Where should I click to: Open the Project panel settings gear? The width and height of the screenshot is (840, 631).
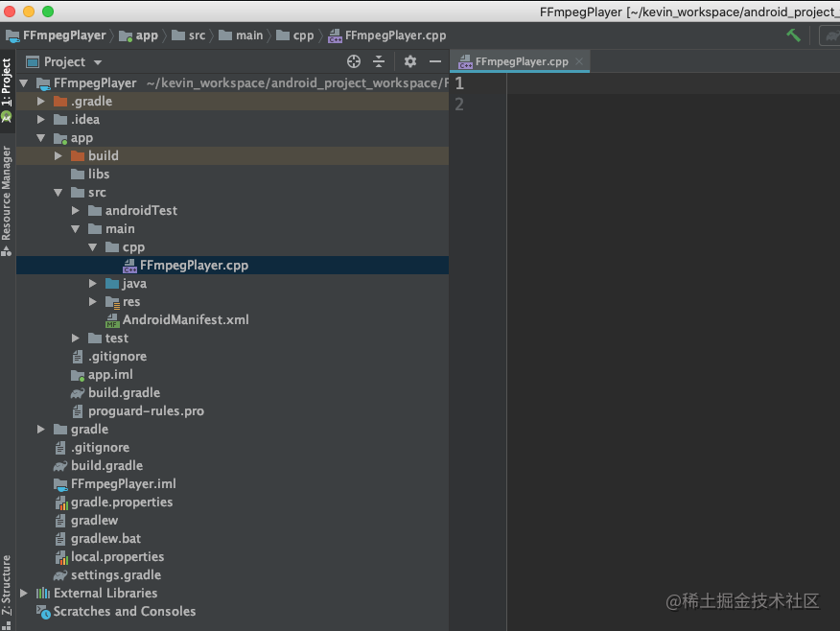coord(410,61)
